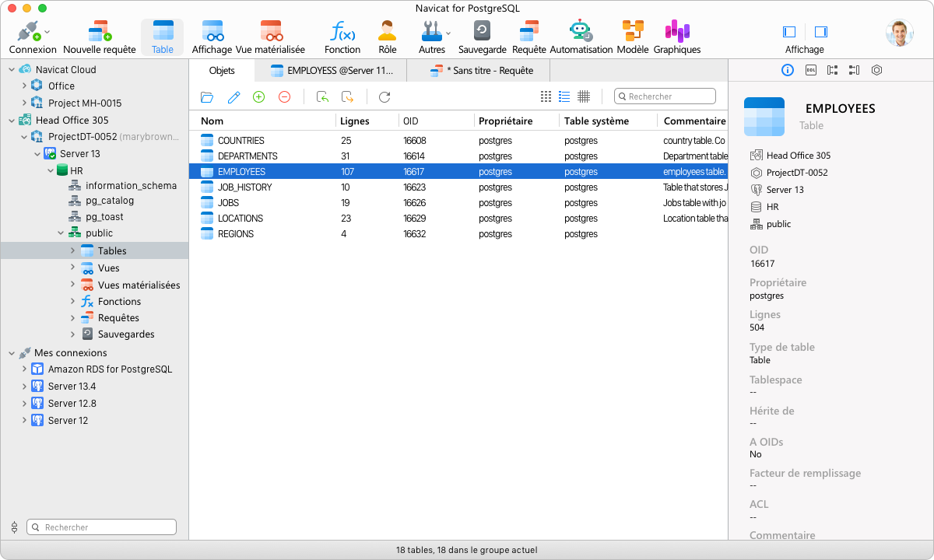934x560 pixels.
Task: Open the Requête toolbar icon
Action: pos(529,37)
